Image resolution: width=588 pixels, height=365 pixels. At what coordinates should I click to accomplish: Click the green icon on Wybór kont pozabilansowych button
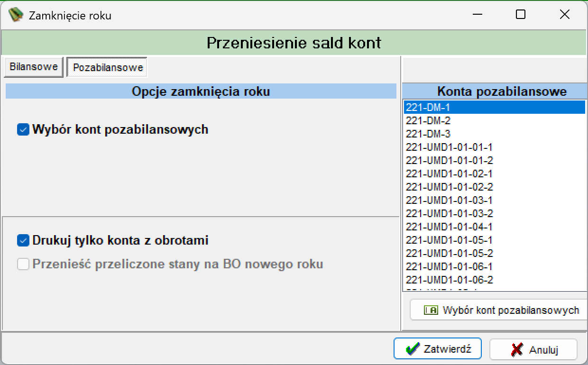click(x=431, y=310)
